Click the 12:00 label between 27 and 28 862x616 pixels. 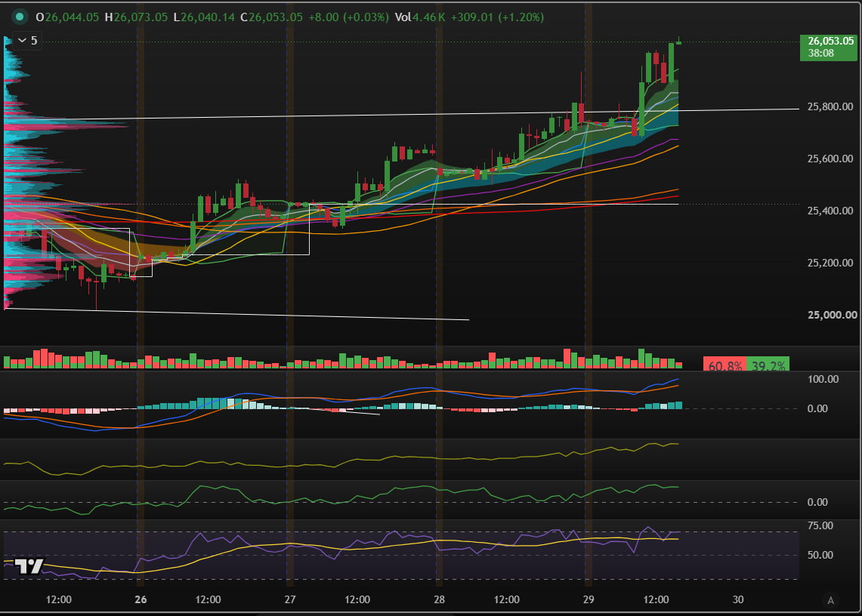tap(357, 599)
